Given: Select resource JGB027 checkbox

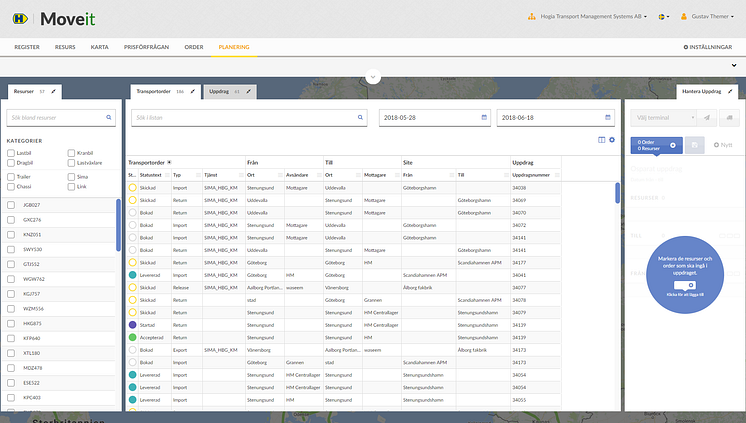Looking at the screenshot, I should point(11,205).
